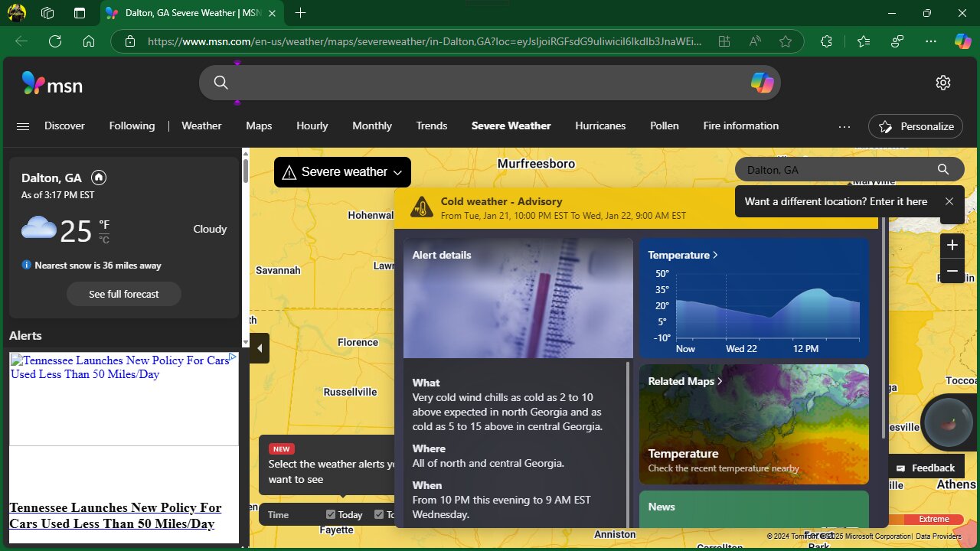Open the Pollen tab
Image resolution: width=980 pixels, height=551 pixels.
[665, 126]
